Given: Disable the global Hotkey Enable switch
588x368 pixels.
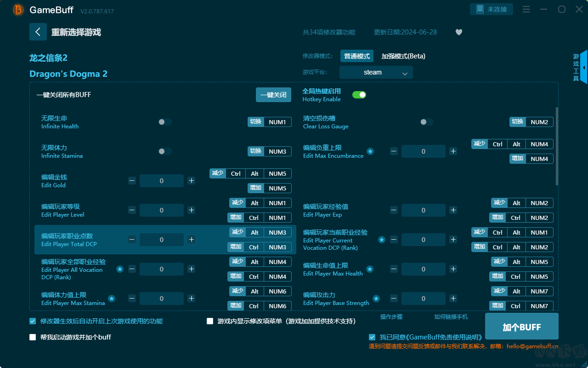Looking at the screenshot, I should [359, 95].
